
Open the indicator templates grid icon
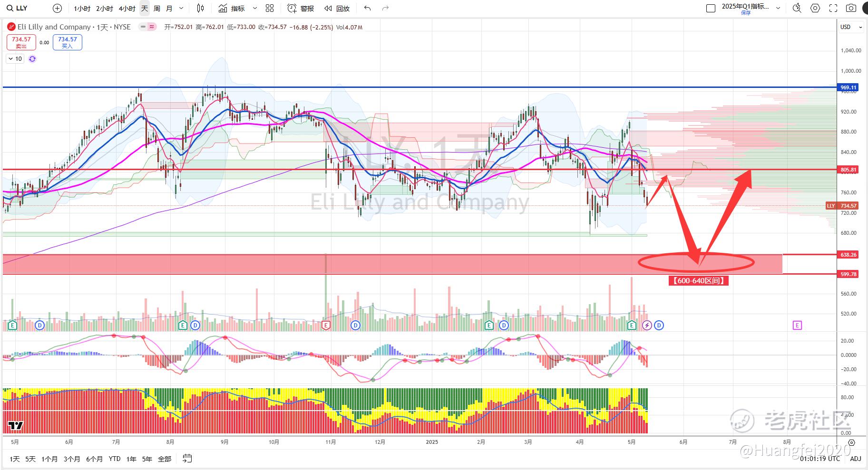[x=270, y=8]
